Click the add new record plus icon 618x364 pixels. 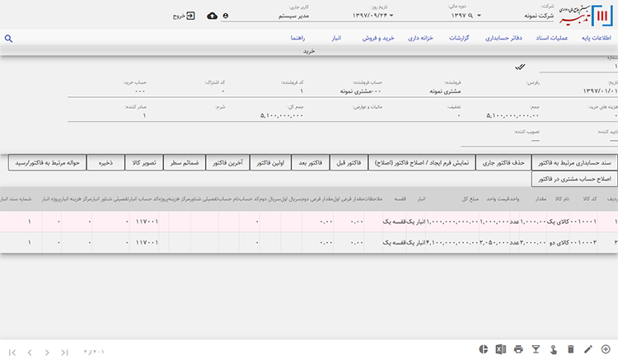click(606, 350)
